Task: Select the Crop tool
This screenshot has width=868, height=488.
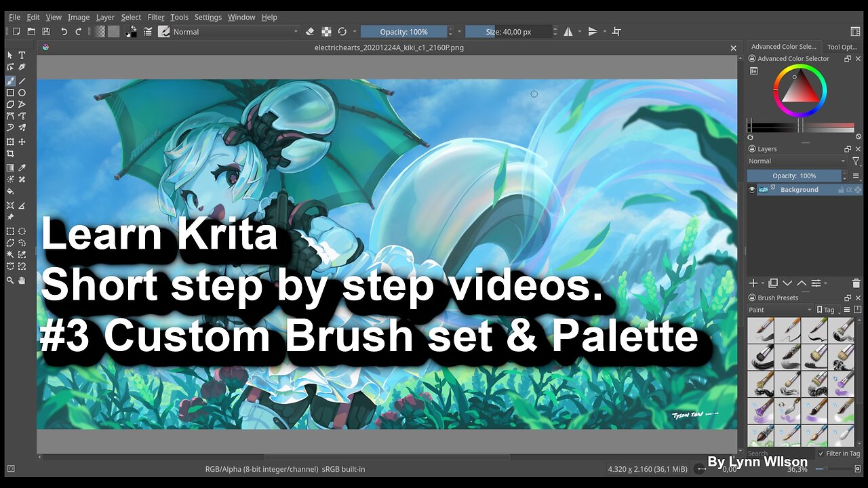Action: point(10,154)
